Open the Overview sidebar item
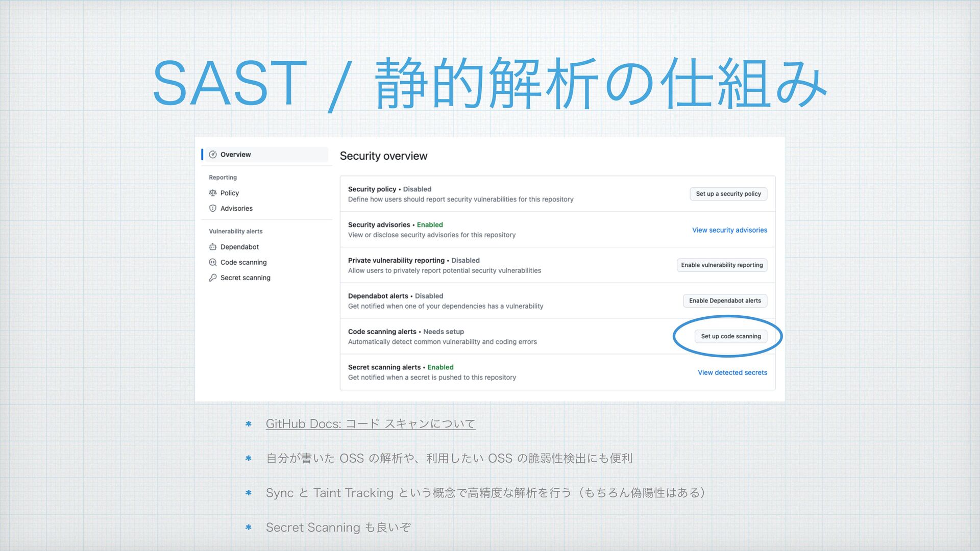 tap(264, 155)
